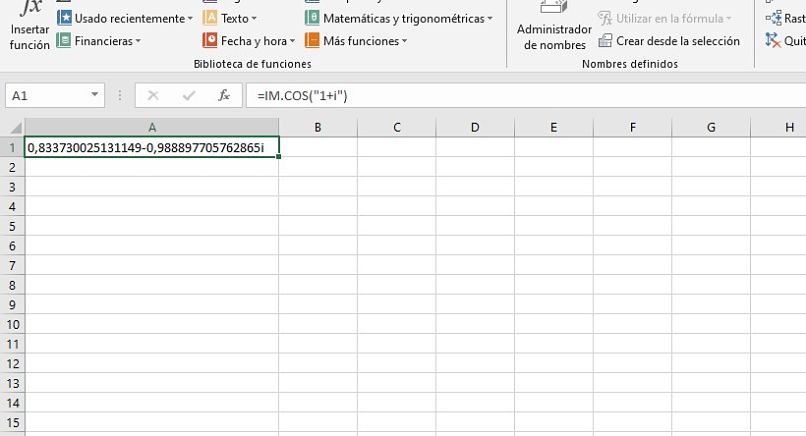Select row 10 header
The image size is (806, 436).
click(12, 324)
